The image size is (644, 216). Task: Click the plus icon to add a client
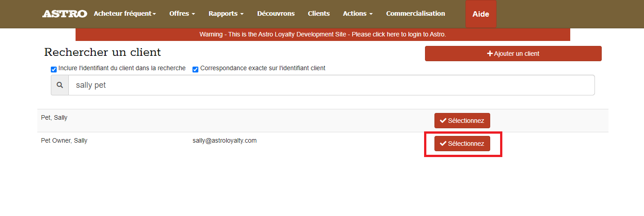point(490,54)
